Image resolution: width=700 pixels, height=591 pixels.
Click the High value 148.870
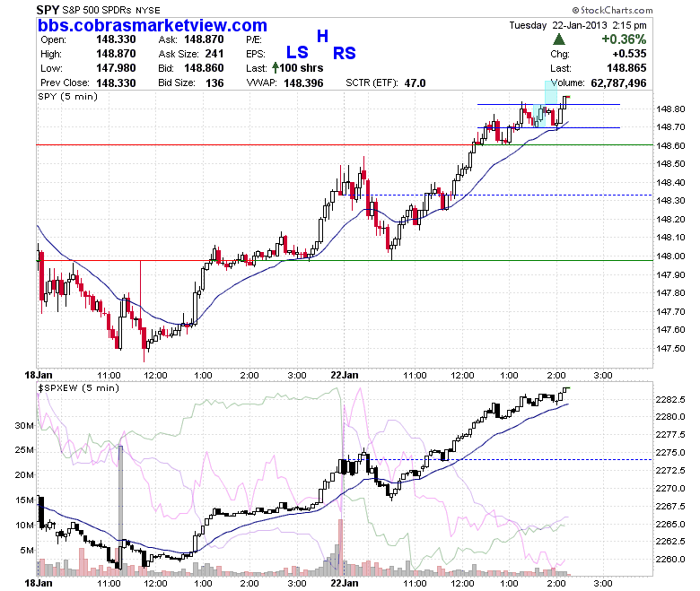click(116, 54)
